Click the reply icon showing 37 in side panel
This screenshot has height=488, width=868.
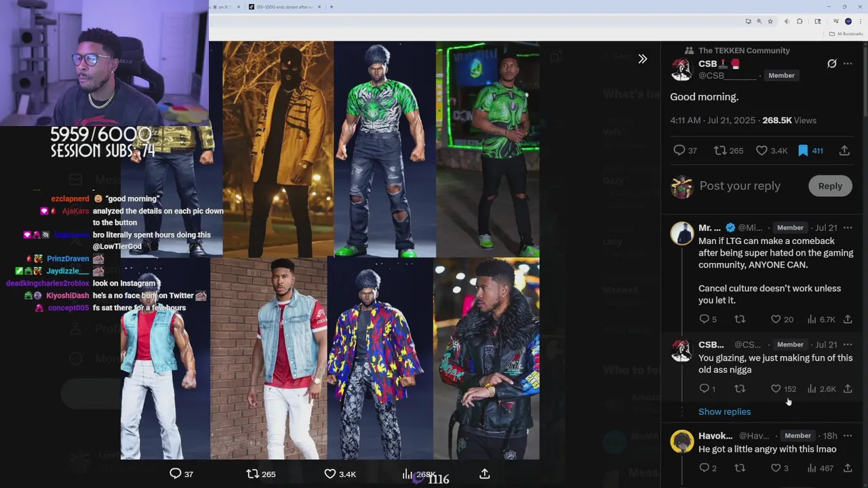tap(679, 150)
